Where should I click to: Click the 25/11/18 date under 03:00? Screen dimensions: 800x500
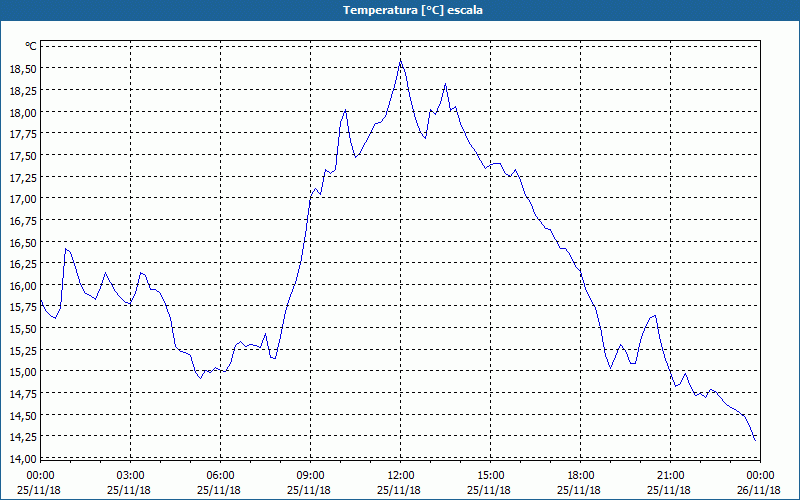point(129,490)
